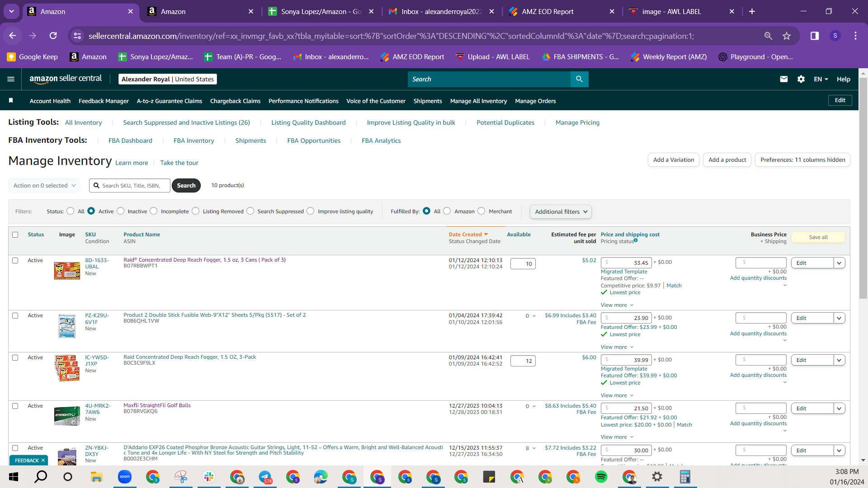Click the search magnifier button in header
Screen dimensions: 868x488
pyautogui.click(x=579, y=79)
